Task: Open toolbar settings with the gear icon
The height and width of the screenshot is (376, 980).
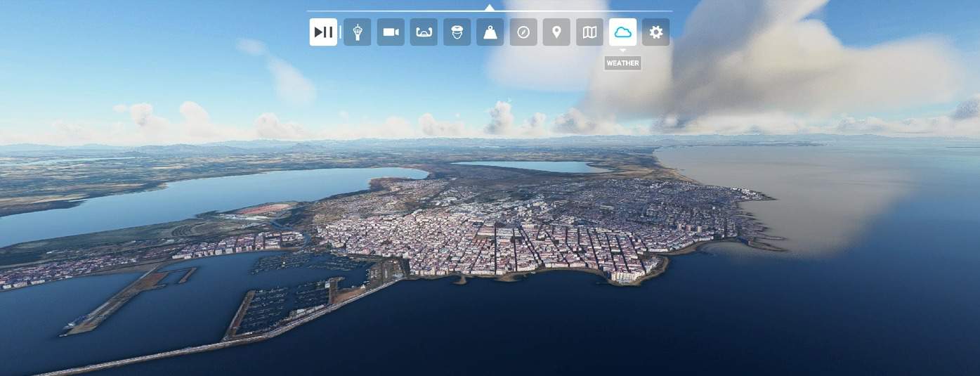Action: pyautogui.click(x=655, y=32)
